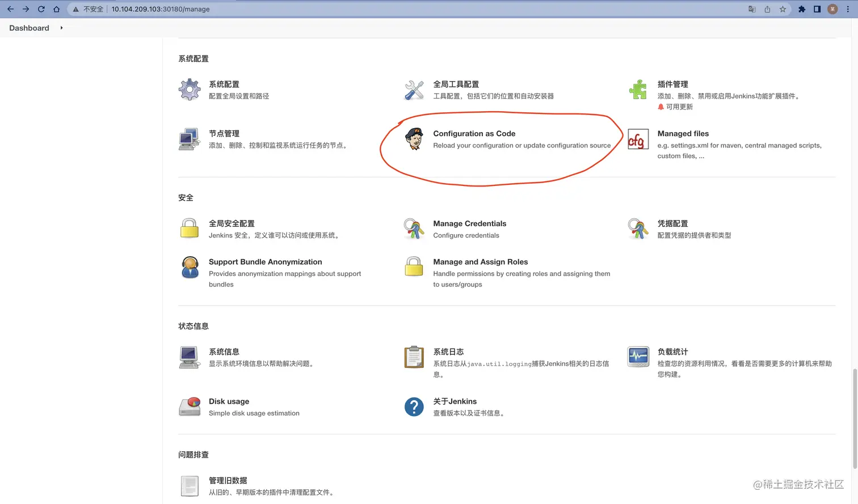Open the Managed files link
This screenshot has width=858, height=504.
tap(683, 133)
